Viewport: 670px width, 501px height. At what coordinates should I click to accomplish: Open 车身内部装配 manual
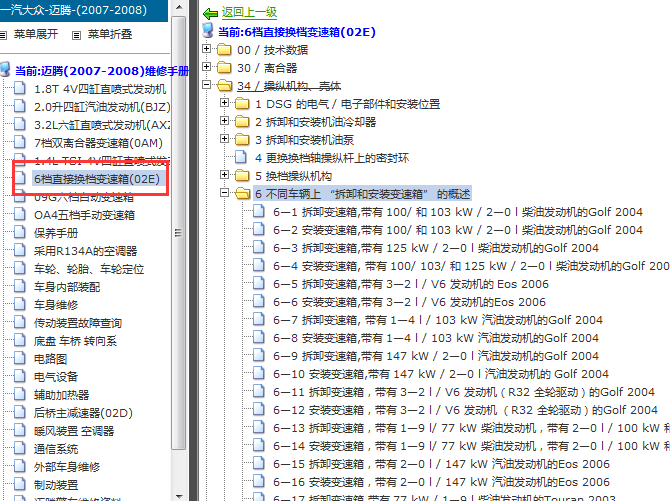[67, 287]
